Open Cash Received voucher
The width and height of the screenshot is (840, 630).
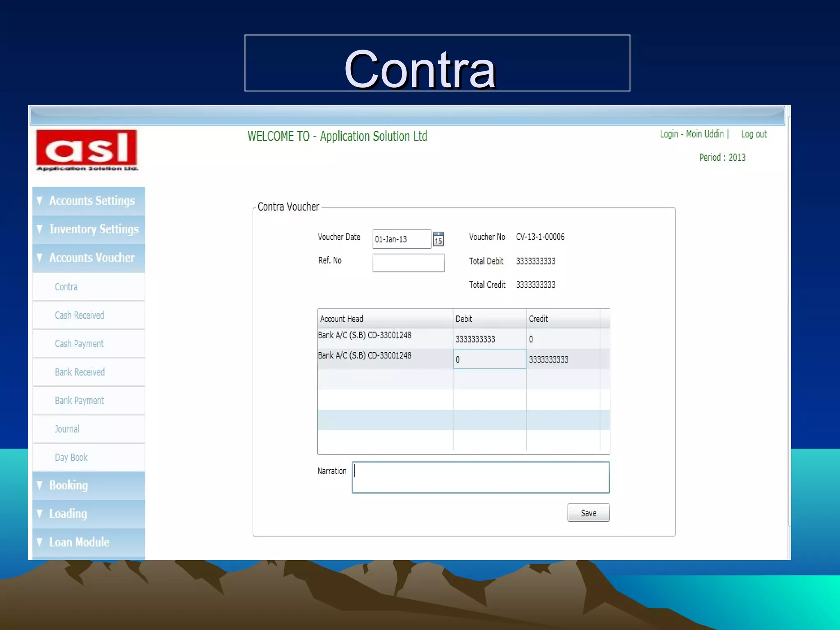(x=89, y=315)
